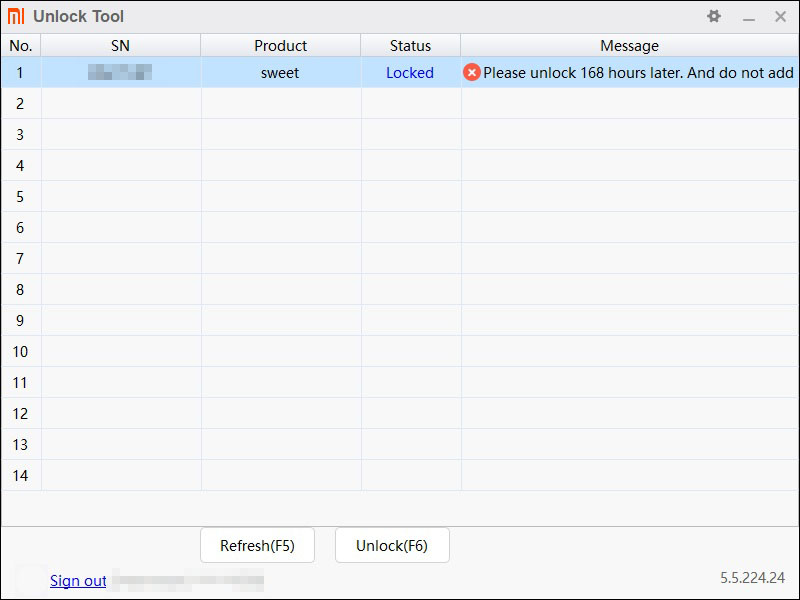The width and height of the screenshot is (800, 600).
Task: Click the Unlock(F6) button
Action: [x=392, y=545]
